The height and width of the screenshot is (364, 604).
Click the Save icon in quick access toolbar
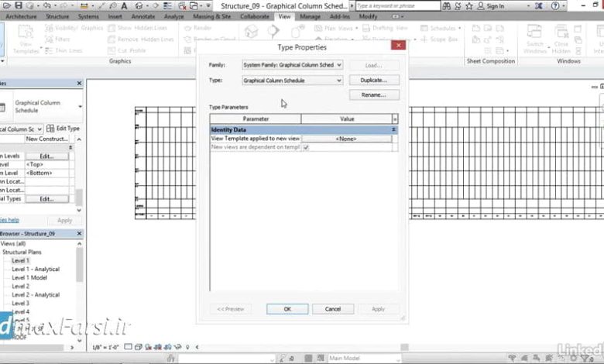[x=18, y=5]
